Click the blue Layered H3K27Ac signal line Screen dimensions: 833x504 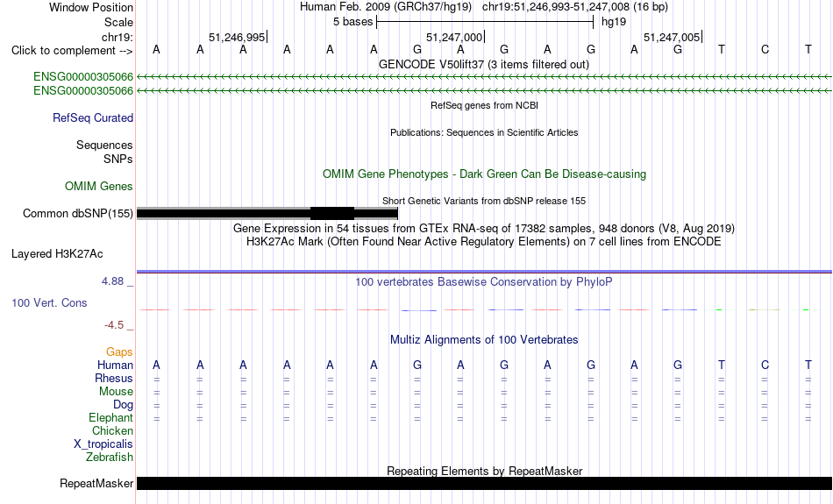[484, 272]
